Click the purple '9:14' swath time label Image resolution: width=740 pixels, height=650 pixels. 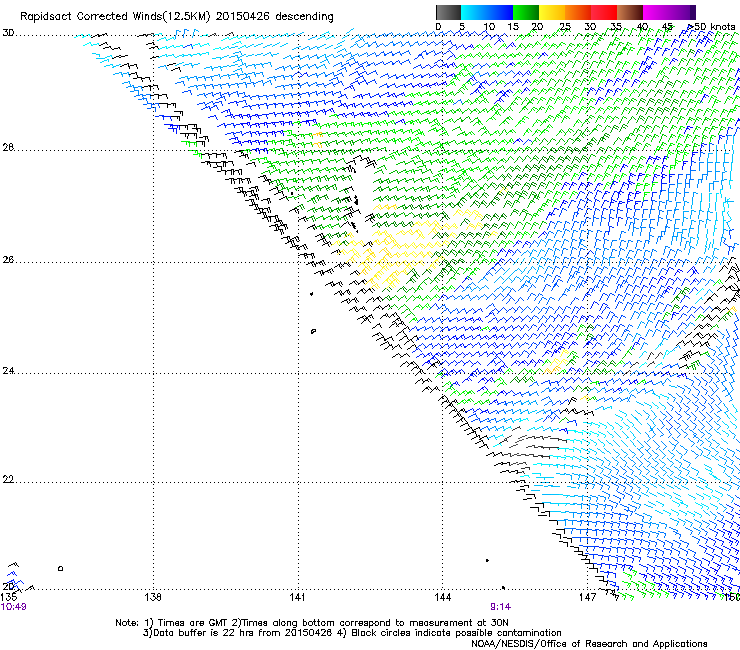pos(500,607)
